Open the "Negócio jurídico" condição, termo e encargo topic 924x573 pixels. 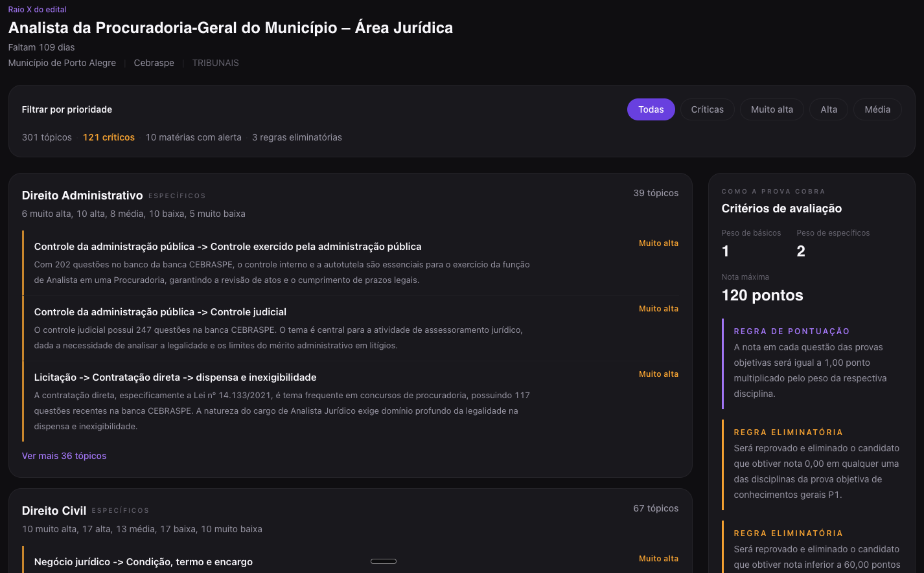click(x=143, y=562)
